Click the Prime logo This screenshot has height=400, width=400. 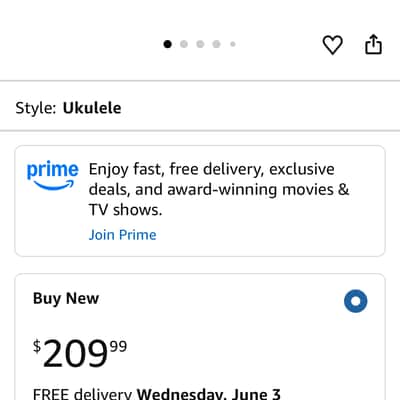(53, 176)
